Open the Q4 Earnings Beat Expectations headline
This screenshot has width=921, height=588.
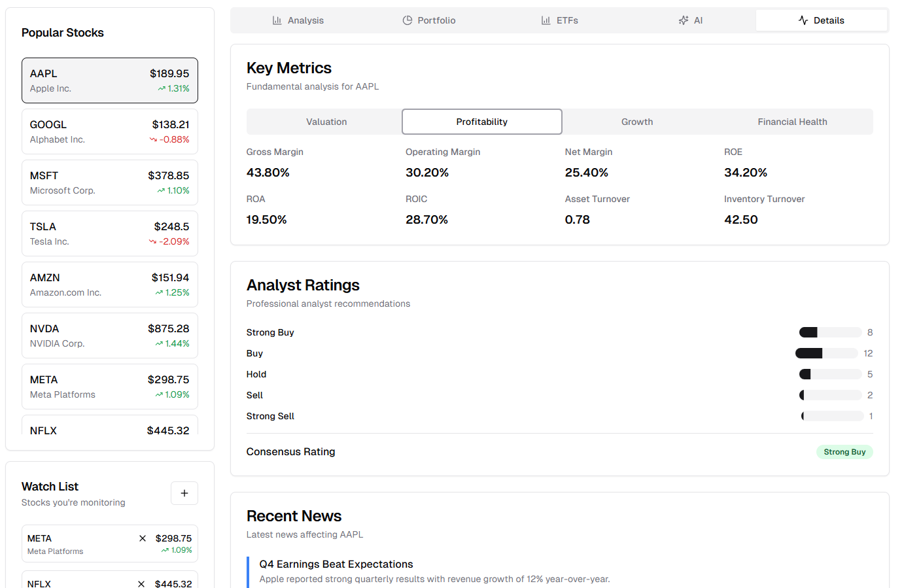click(x=336, y=564)
